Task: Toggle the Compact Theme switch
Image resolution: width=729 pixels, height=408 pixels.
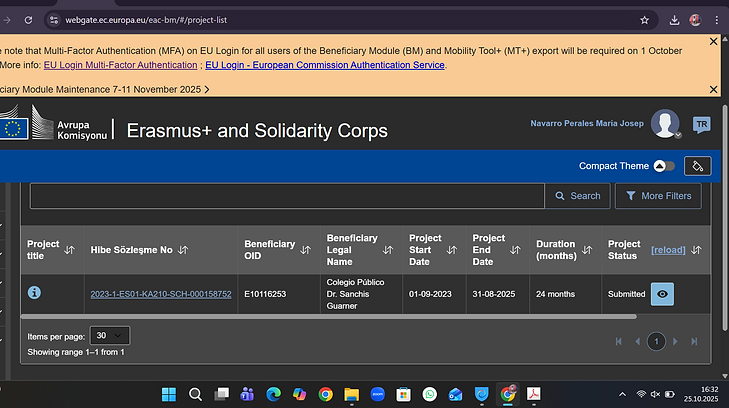Action: coord(664,166)
